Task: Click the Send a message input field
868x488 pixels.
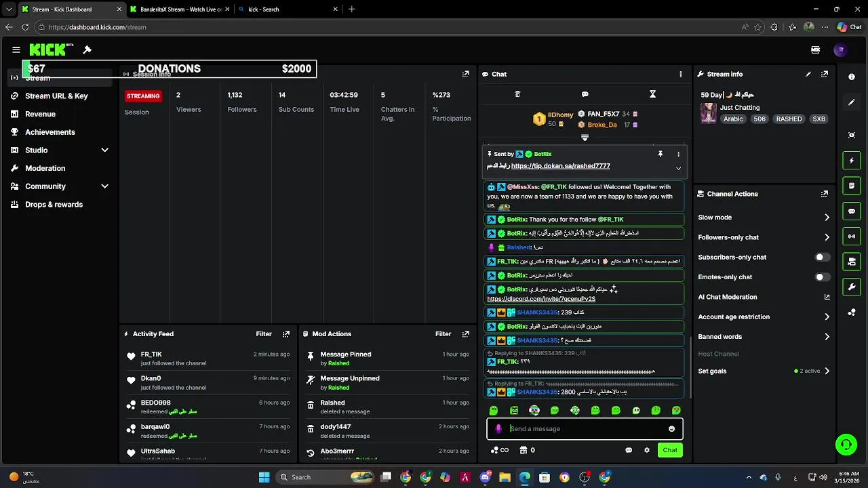Action: [x=585, y=429]
